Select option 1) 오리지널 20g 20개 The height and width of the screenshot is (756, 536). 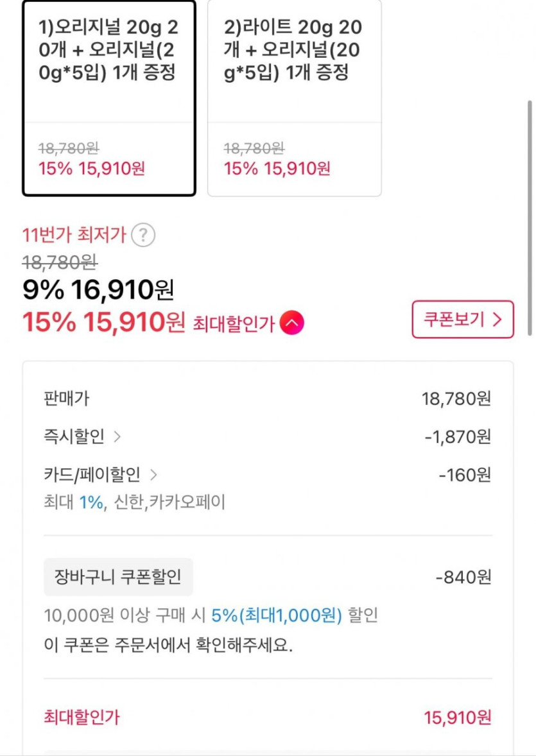pos(108,98)
